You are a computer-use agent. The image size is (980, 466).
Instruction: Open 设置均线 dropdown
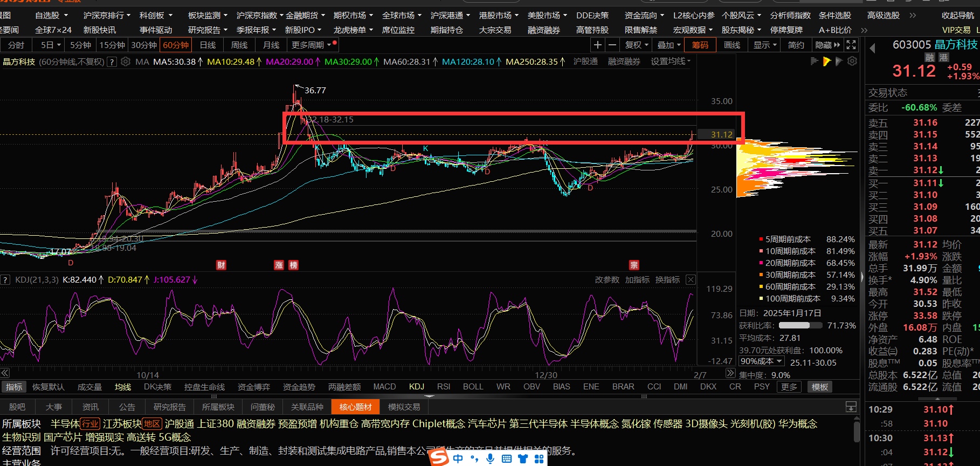[670, 61]
